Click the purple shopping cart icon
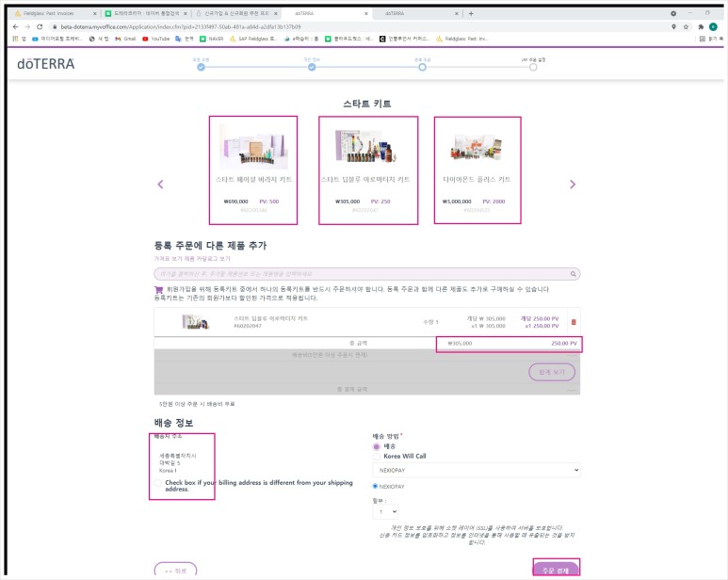The image size is (728, 580). click(x=158, y=290)
